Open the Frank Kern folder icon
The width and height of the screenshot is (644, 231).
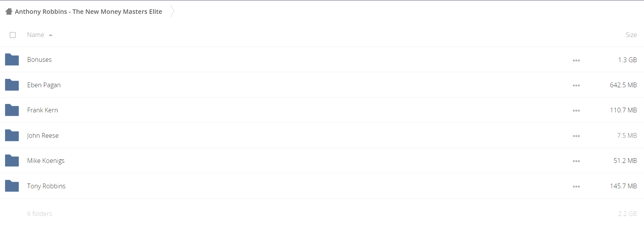(x=12, y=110)
